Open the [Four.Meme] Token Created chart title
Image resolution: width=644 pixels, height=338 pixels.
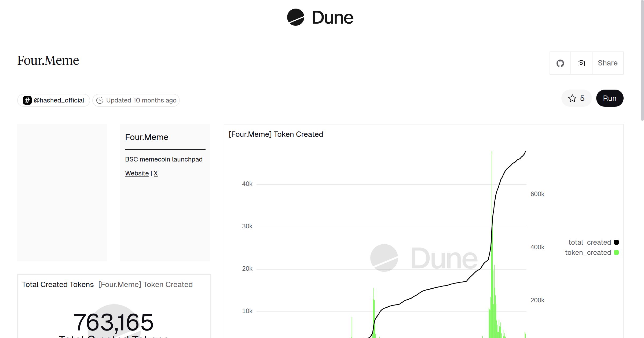point(276,134)
